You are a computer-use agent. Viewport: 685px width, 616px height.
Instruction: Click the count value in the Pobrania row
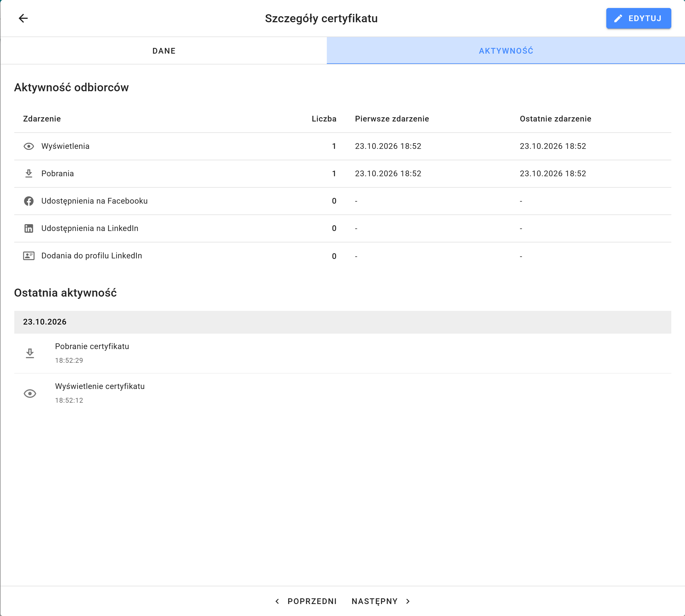pos(334,174)
